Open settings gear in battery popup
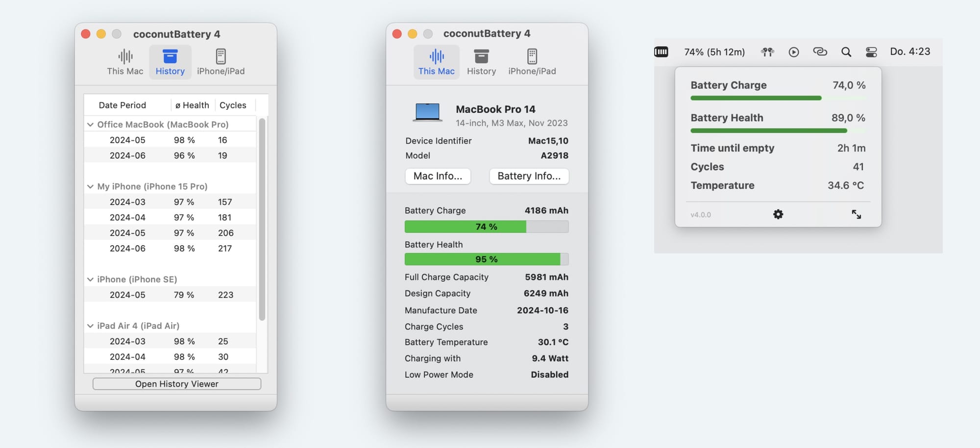The image size is (980, 448). [778, 214]
